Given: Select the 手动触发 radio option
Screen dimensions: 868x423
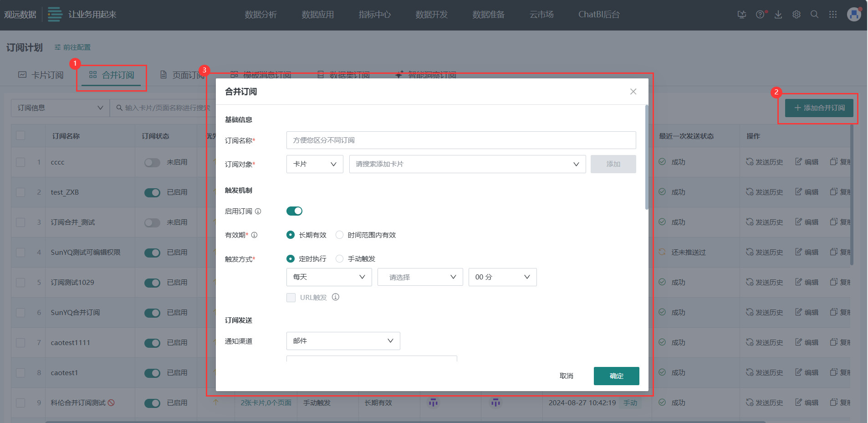Looking at the screenshot, I should [339, 258].
